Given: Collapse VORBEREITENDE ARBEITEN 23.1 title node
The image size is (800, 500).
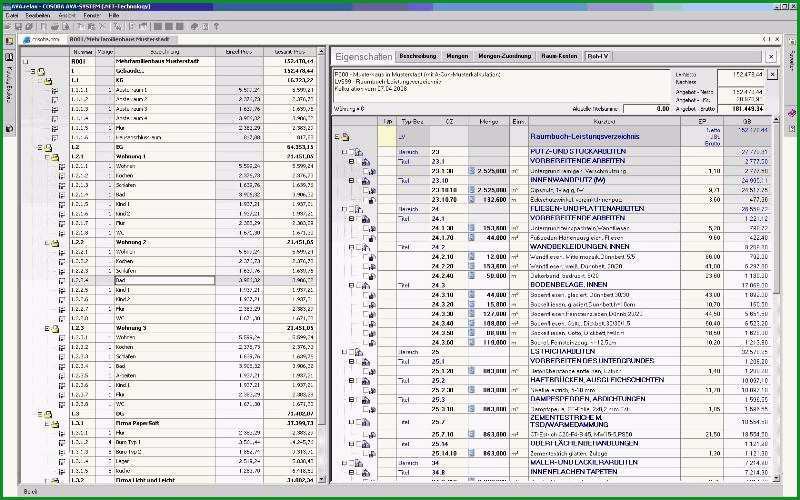Looking at the screenshot, I should [x=351, y=161].
